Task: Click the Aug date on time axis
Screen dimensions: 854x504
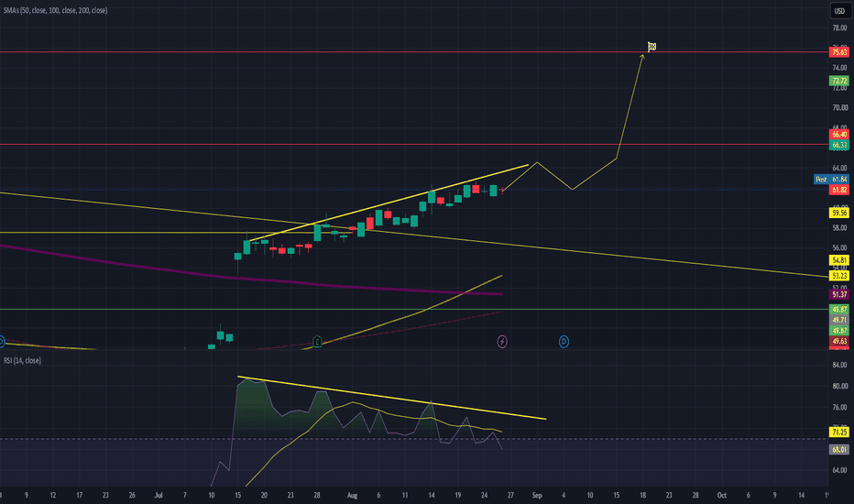Action: click(x=353, y=495)
